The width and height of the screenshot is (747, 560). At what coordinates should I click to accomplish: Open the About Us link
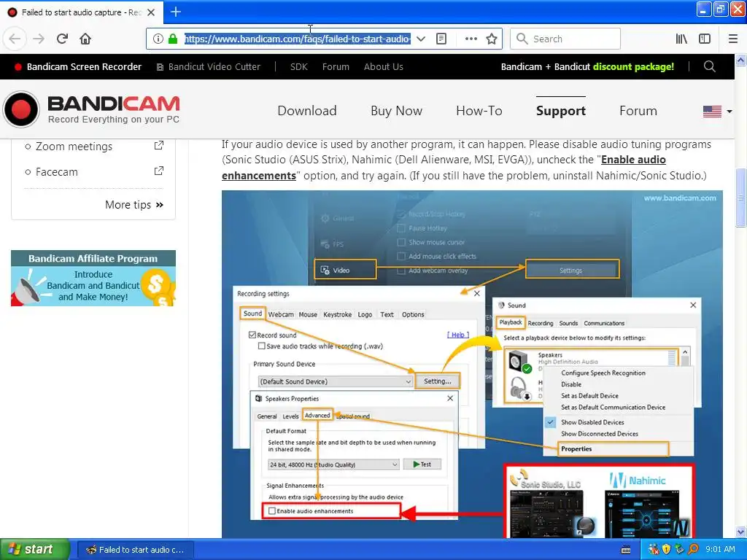click(x=384, y=66)
